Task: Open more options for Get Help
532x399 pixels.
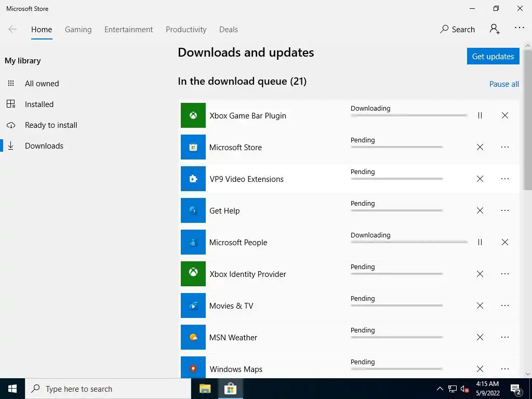Action: coord(505,210)
